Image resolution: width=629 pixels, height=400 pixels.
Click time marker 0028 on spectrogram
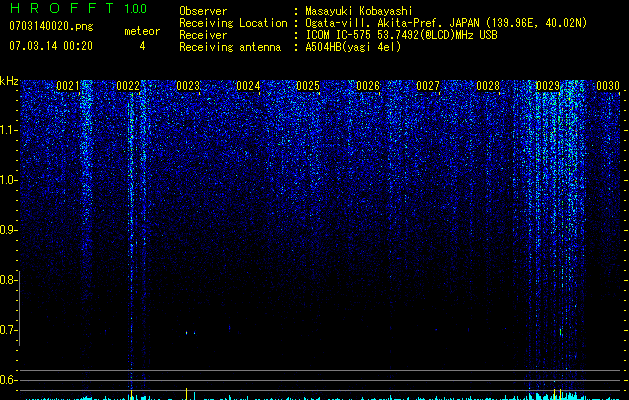[488, 86]
